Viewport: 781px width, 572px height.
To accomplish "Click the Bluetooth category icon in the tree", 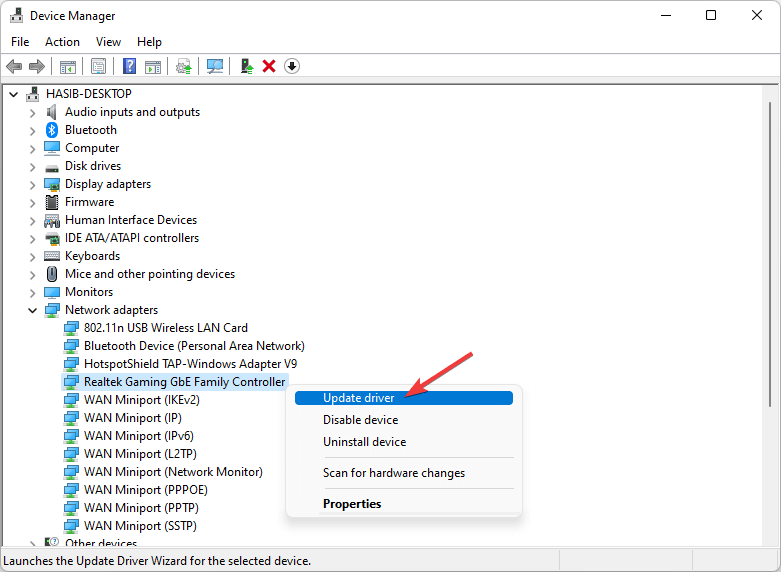I will (x=52, y=130).
